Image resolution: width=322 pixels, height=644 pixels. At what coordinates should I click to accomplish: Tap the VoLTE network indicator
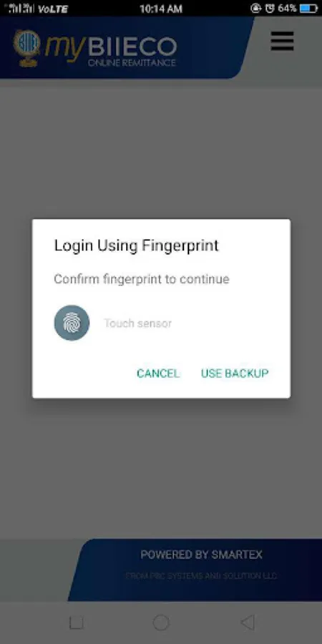point(52,9)
